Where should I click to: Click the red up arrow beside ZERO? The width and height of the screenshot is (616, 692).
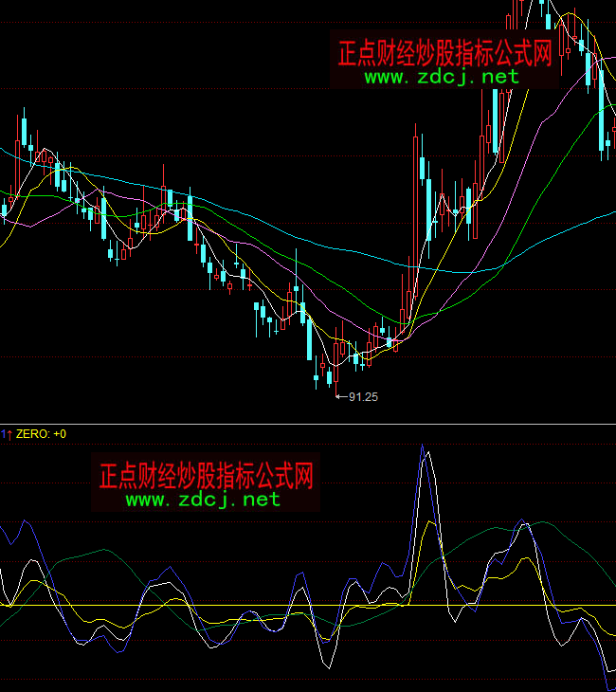[x=10, y=434]
